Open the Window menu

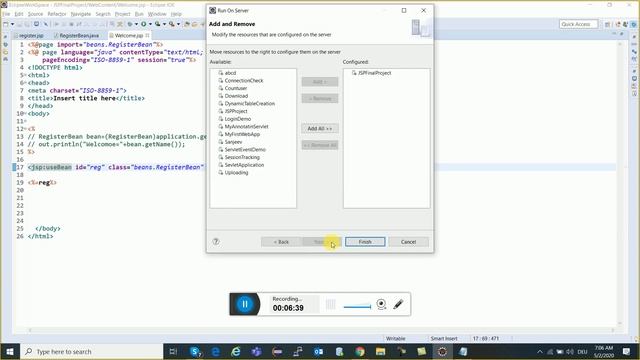pyautogui.click(x=157, y=14)
